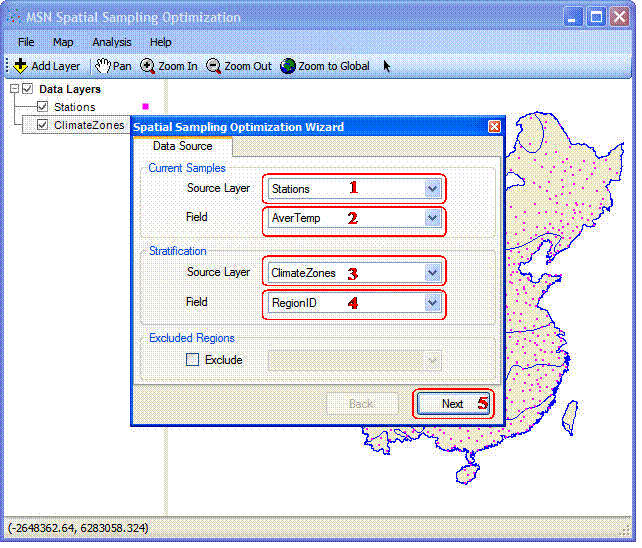Collapse the Data Layers tree node

point(14,88)
